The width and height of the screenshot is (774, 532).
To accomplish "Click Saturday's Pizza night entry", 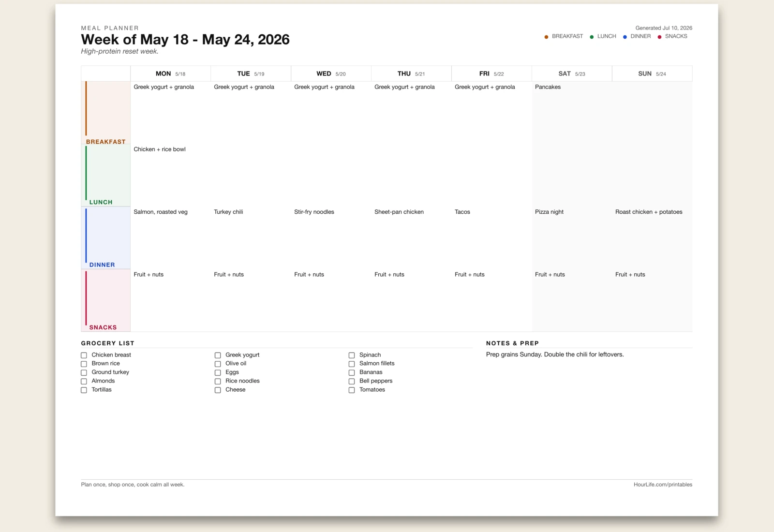I will tap(549, 212).
